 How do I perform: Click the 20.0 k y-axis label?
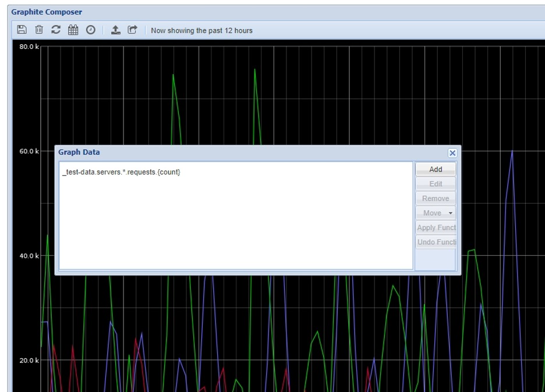pos(29,361)
